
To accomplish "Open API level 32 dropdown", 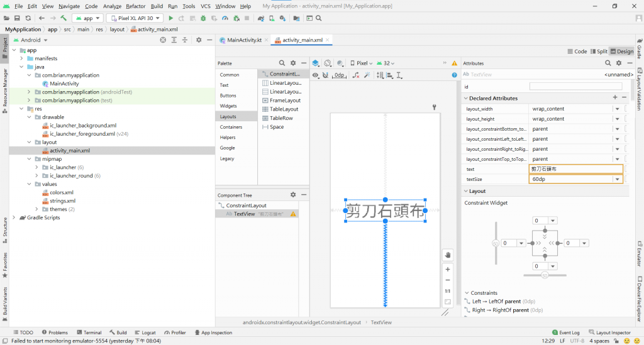I will [x=386, y=63].
